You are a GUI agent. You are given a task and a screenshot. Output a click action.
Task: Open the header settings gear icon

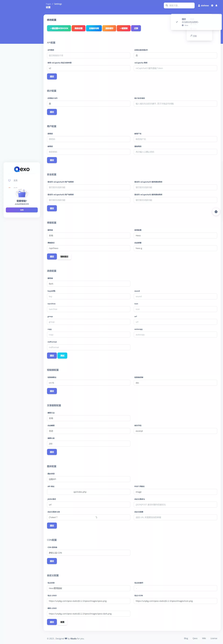(212, 5)
